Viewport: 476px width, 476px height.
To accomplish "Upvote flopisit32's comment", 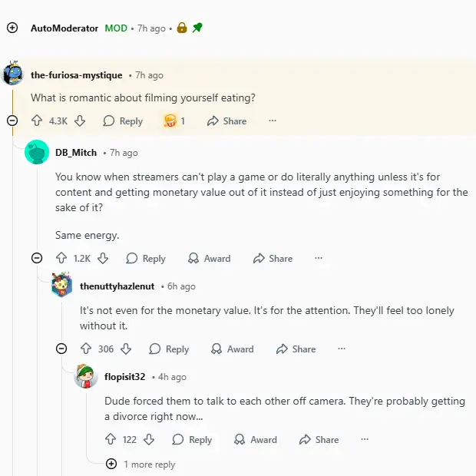I will tap(111, 440).
